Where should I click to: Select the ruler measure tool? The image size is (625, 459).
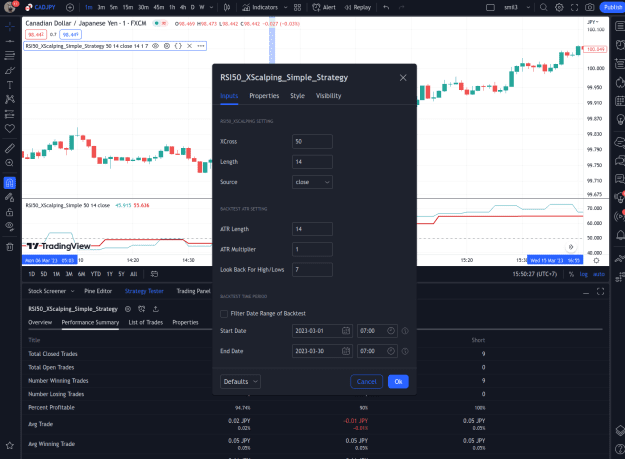click(10, 148)
